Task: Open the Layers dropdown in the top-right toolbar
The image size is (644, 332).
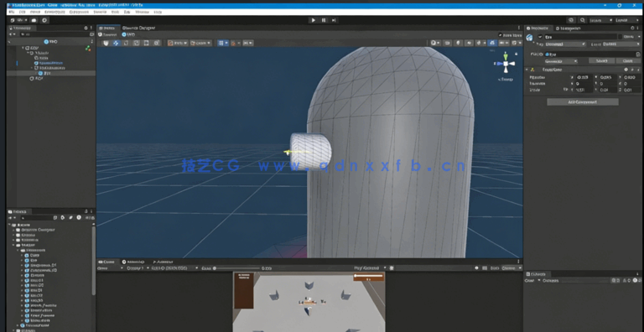Action: (x=601, y=20)
